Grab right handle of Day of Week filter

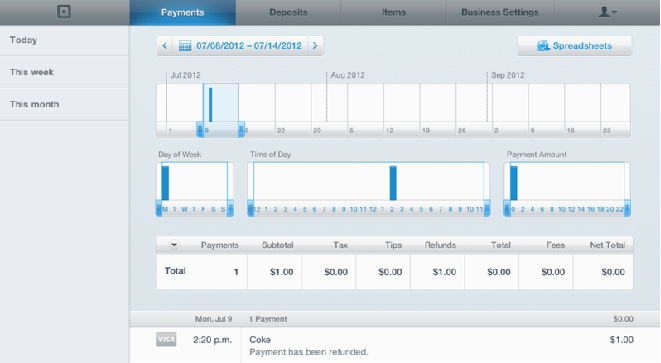point(230,208)
